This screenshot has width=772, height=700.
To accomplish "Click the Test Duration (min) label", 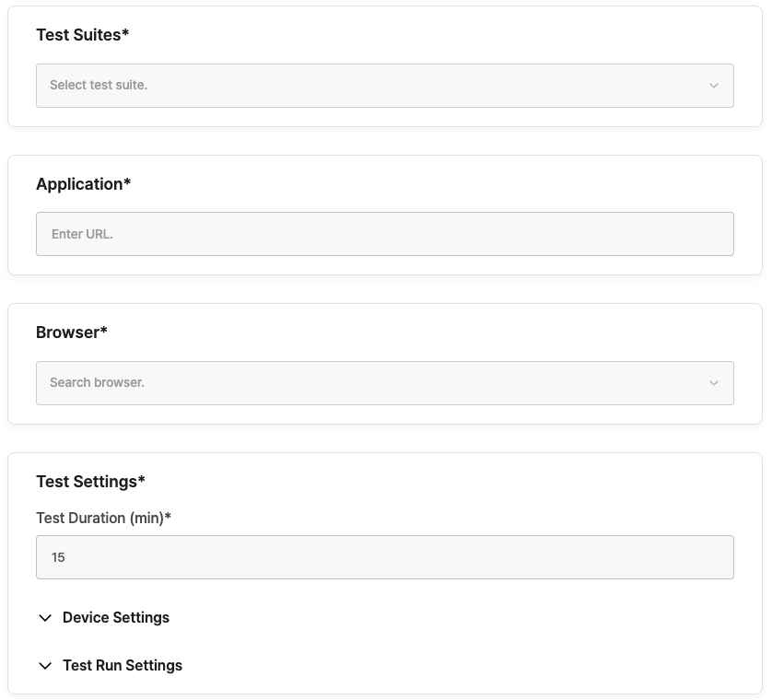I will click(103, 518).
